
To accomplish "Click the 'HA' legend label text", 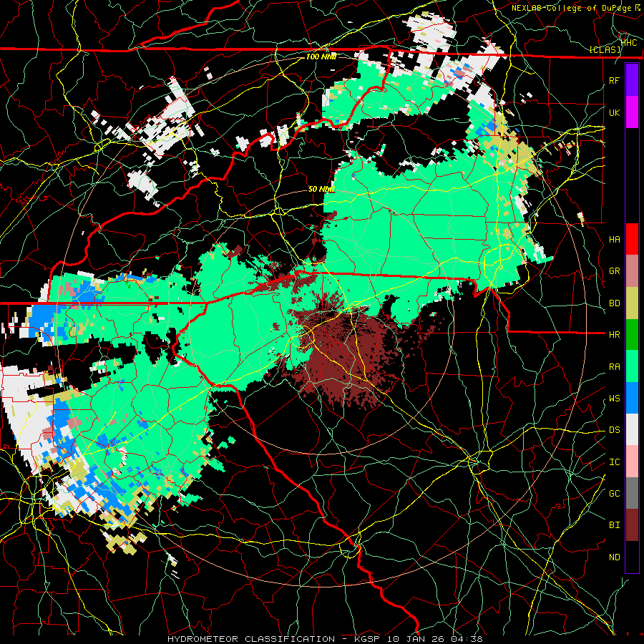I will tap(615, 240).
